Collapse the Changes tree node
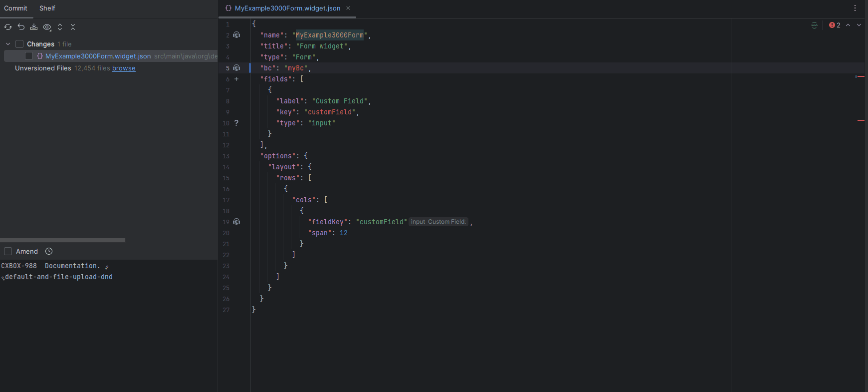The width and height of the screenshot is (868, 392). click(x=8, y=44)
